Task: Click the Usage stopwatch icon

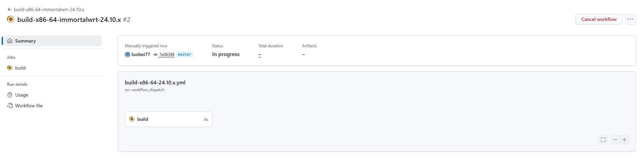Action: click(x=10, y=95)
